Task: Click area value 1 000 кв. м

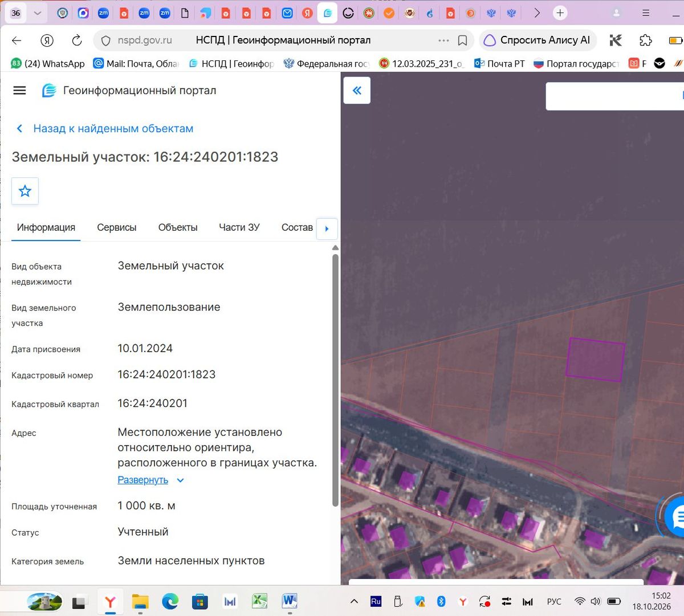Action: [x=146, y=505]
